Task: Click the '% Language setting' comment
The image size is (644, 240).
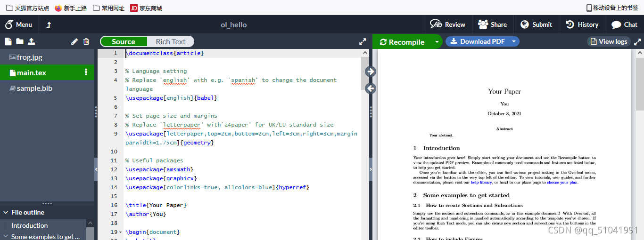Action: point(156,71)
